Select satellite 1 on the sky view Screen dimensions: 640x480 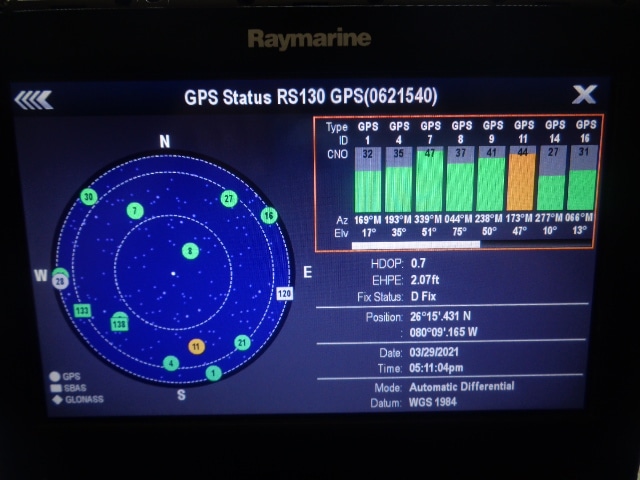213,373
